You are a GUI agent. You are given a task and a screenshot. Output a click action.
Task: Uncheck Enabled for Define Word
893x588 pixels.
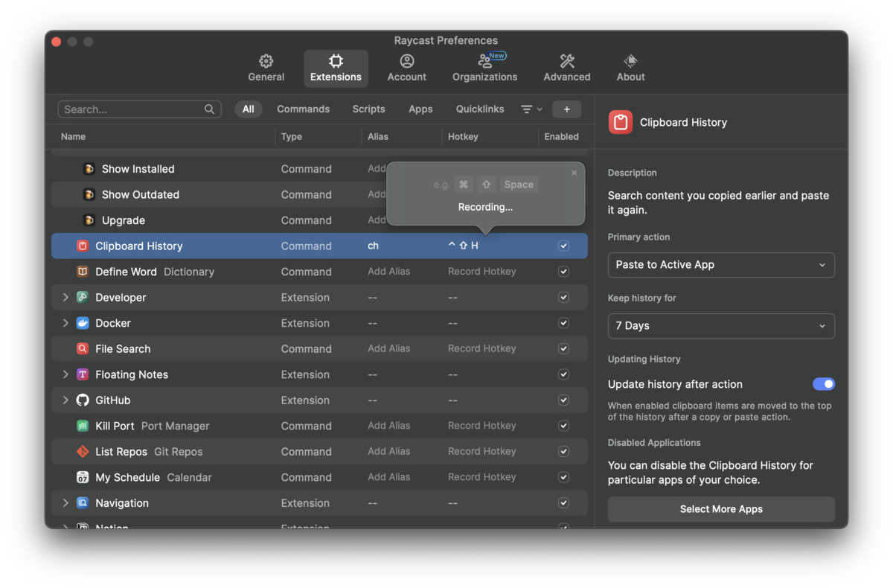point(563,272)
